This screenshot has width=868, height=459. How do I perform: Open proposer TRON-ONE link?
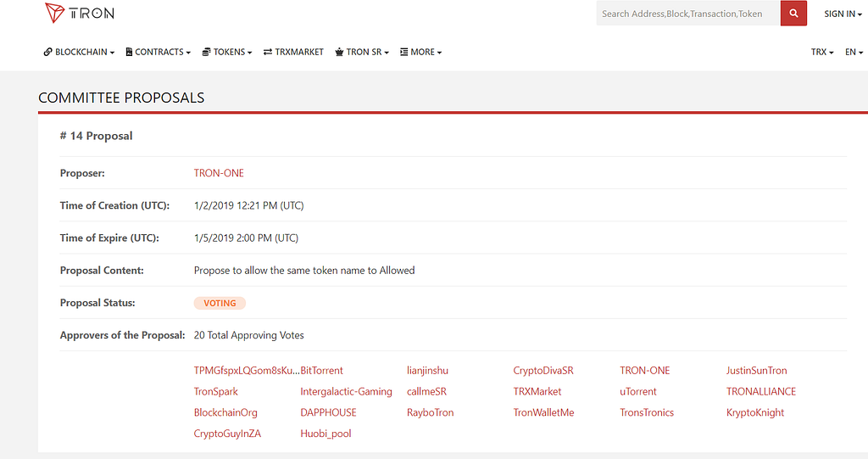pos(219,173)
